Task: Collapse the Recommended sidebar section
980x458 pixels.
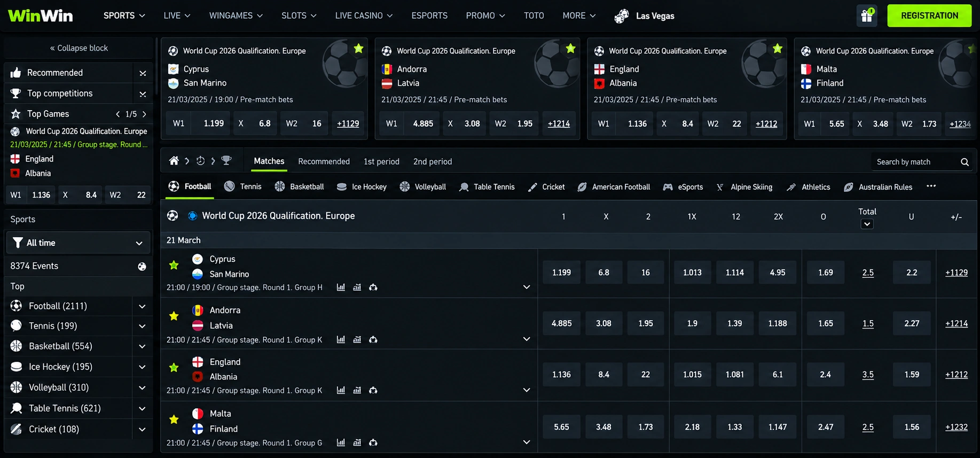Action: tap(143, 73)
